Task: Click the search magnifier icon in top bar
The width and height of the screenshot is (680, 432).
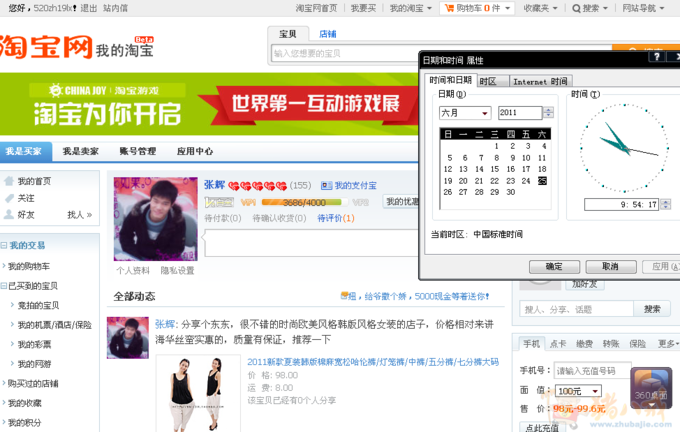Action: (576, 8)
